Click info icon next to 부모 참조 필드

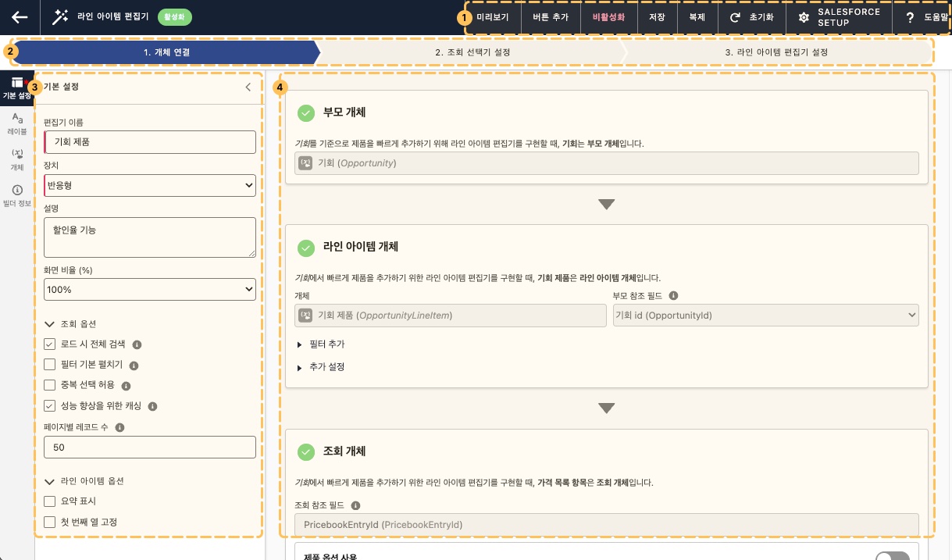tap(673, 296)
